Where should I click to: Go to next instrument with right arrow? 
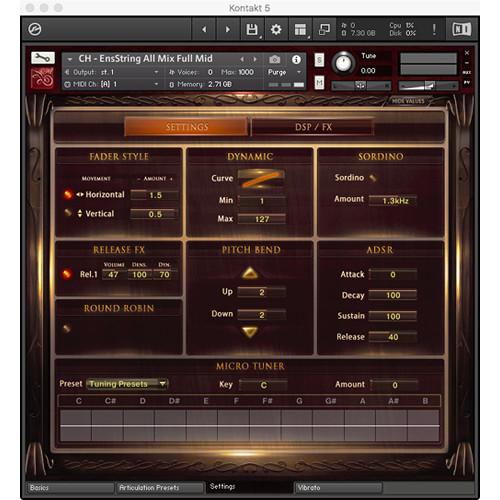[228, 30]
